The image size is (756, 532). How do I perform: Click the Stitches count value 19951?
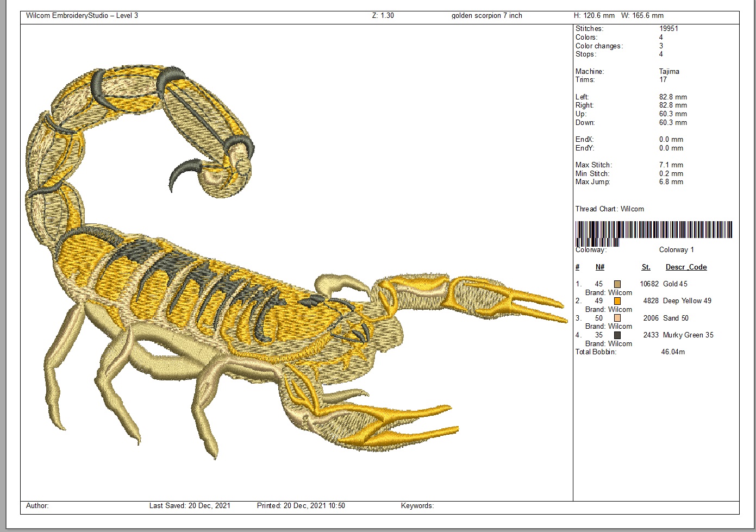(668, 29)
